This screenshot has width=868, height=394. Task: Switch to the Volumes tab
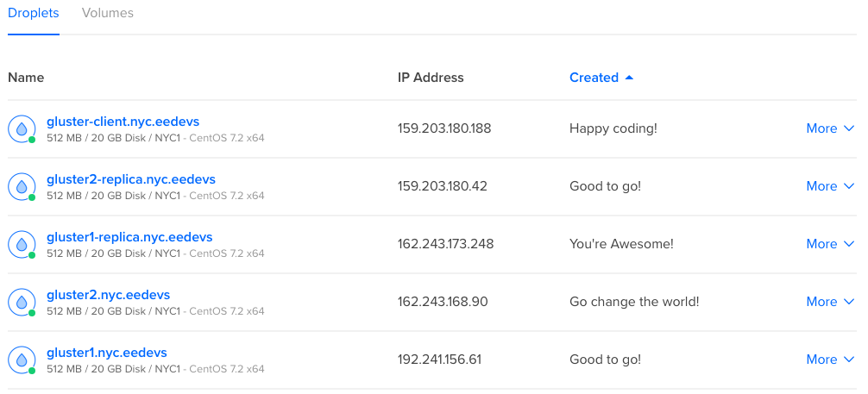point(108,14)
